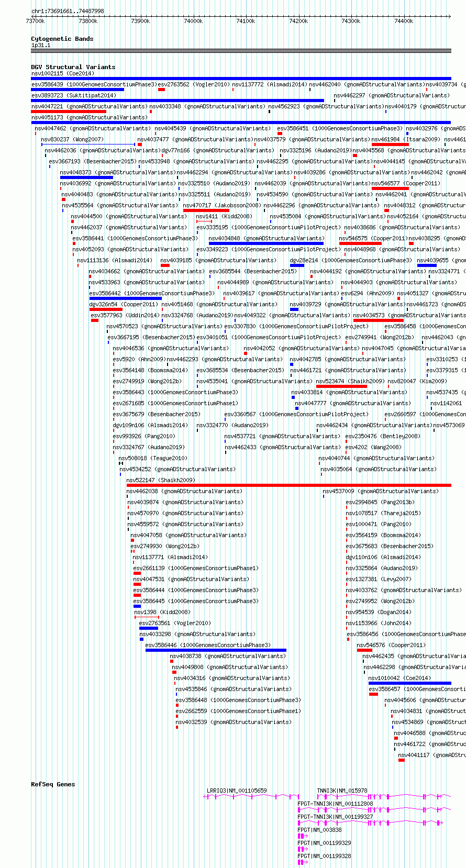Click the Cytogenetic Bands track title

click(62, 39)
